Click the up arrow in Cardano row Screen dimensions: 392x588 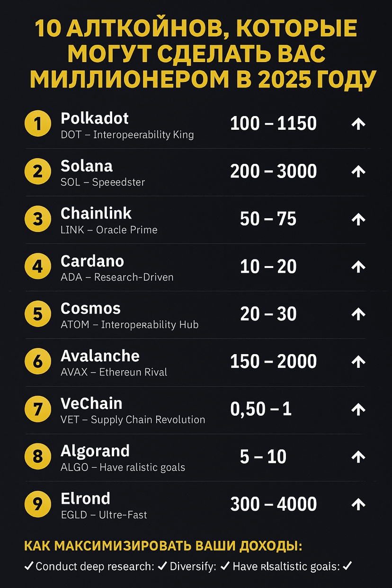click(x=358, y=267)
